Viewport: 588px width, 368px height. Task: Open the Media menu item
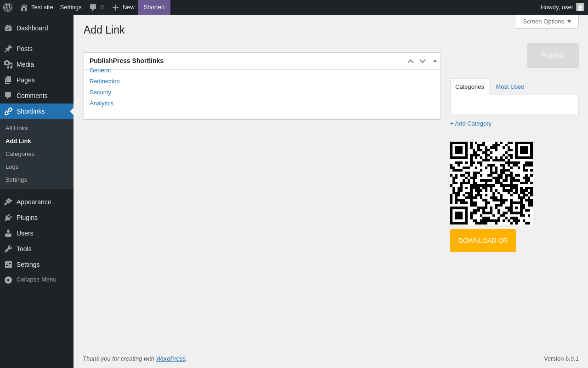[x=37, y=64]
